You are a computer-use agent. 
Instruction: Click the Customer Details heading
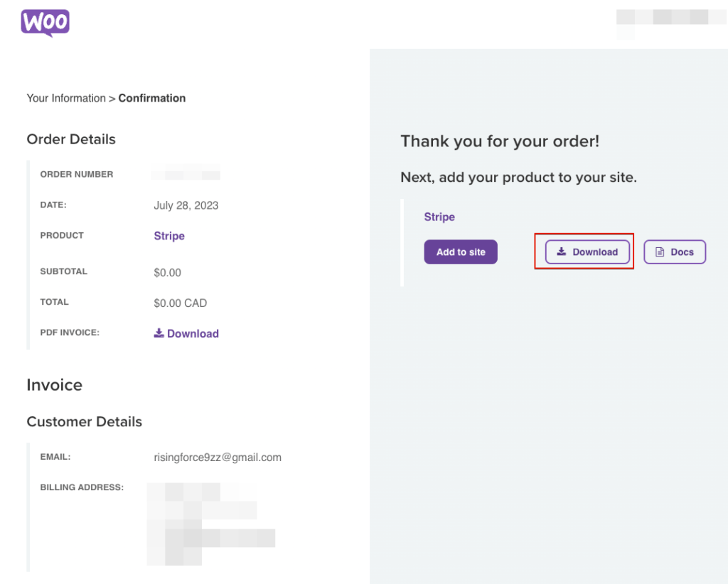pos(85,421)
